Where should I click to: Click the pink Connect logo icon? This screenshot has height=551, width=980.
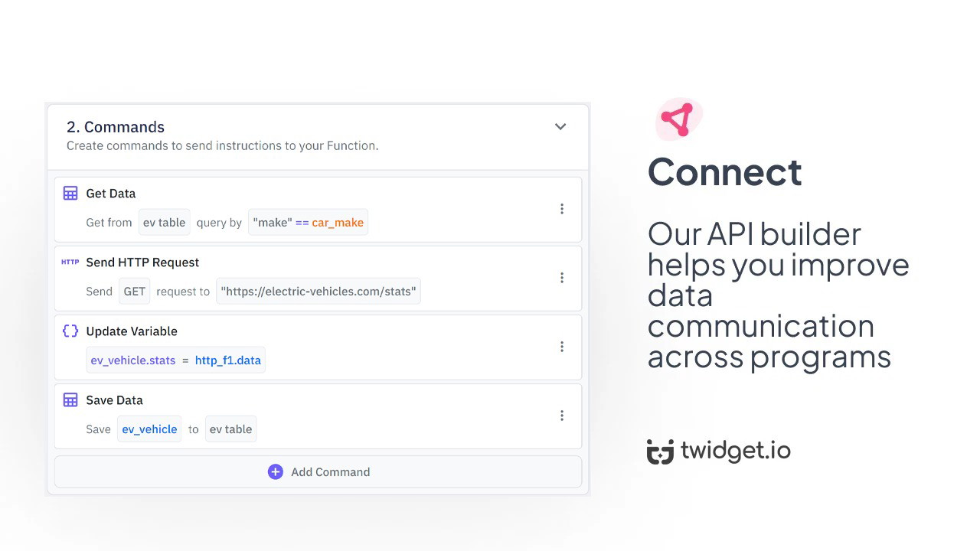[678, 119]
